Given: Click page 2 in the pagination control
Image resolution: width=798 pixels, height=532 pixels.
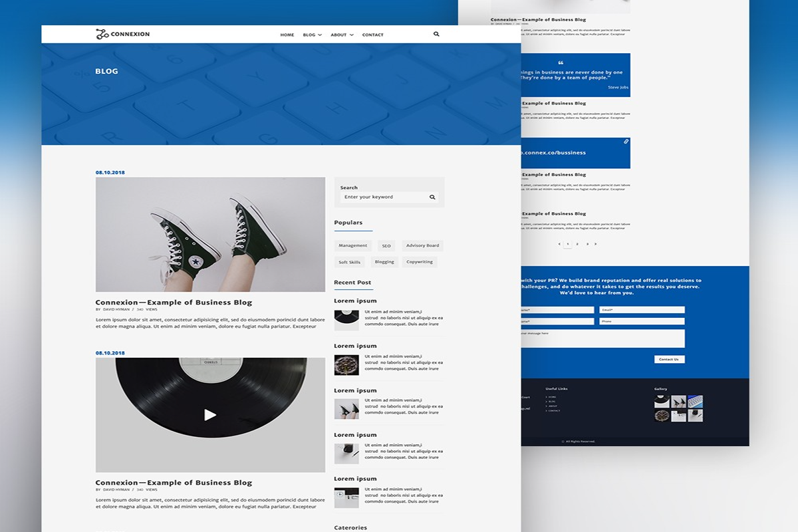Looking at the screenshot, I should click(x=577, y=244).
